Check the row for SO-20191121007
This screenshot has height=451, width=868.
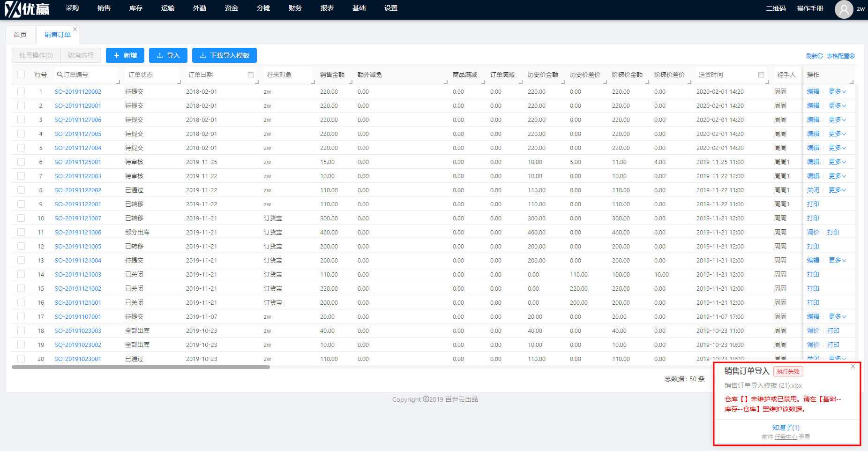pos(21,218)
